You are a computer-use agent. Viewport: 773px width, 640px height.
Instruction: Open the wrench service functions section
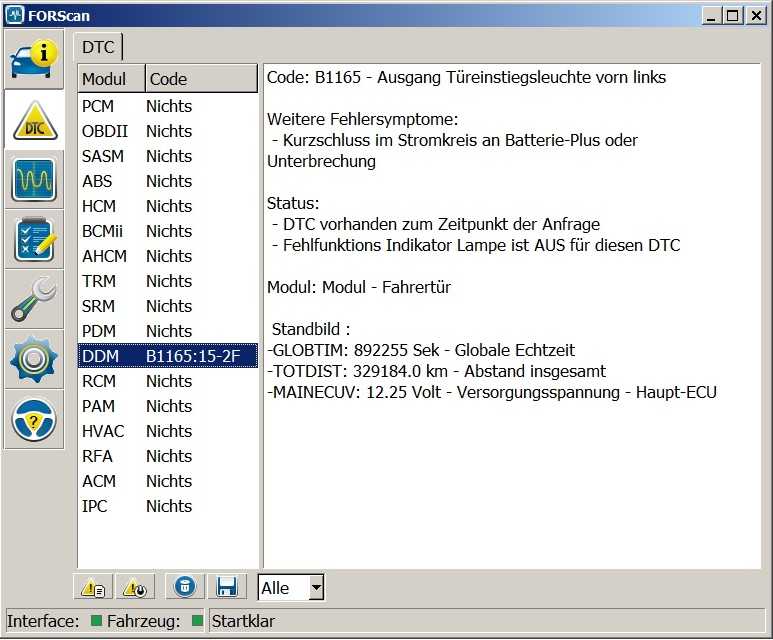34,300
